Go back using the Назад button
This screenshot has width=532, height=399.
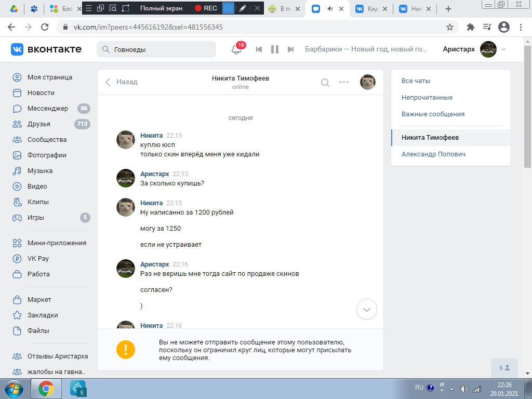pyautogui.click(x=122, y=82)
